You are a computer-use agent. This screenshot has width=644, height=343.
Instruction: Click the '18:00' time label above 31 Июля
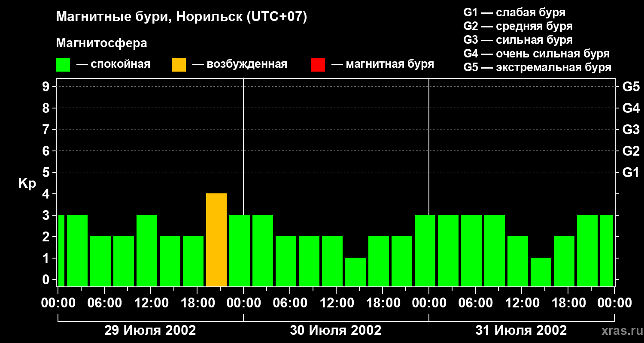(x=568, y=303)
